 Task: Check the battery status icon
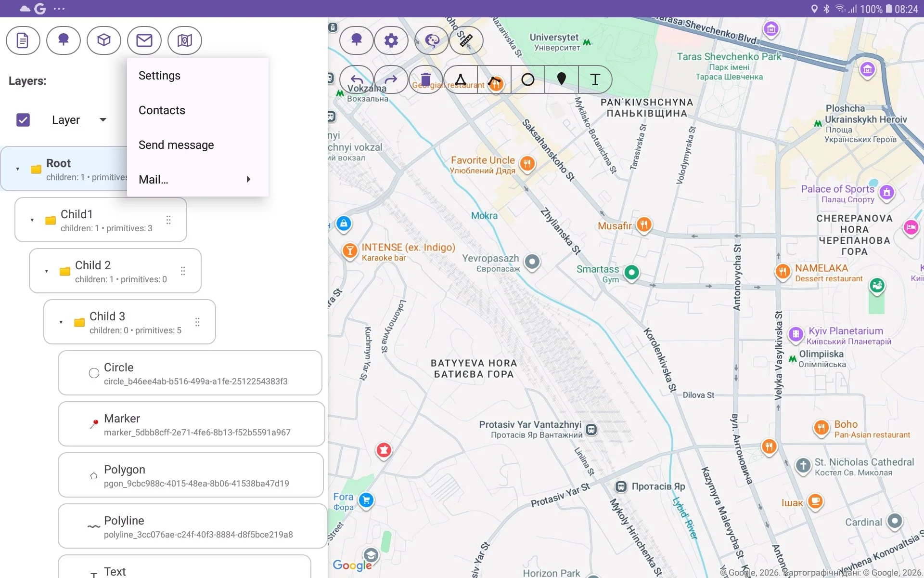pyautogui.click(x=889, y=9)
